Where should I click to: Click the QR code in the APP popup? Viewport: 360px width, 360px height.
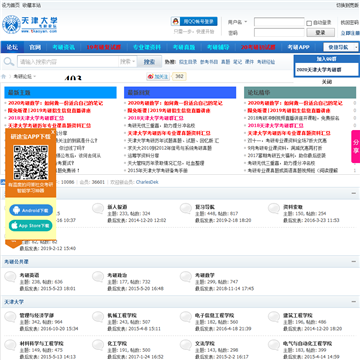(x=31, y=162)
